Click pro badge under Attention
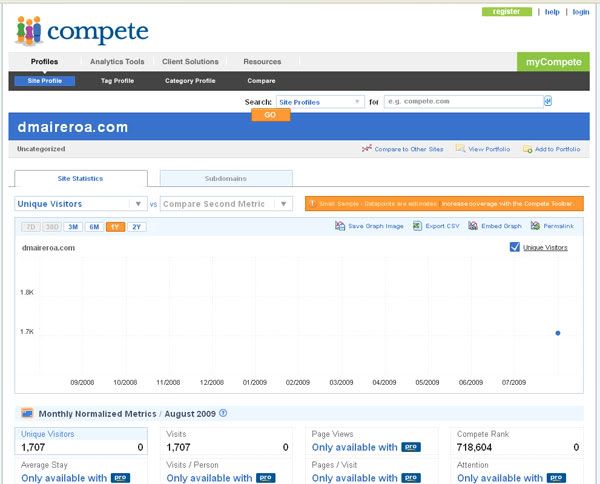The width and height of the screenshot is (600, 484). point(556,478)
